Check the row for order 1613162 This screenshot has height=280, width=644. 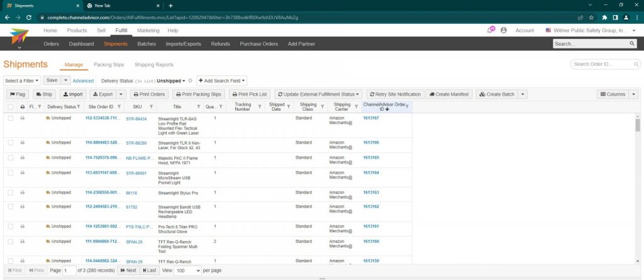[x=11, y=207]
